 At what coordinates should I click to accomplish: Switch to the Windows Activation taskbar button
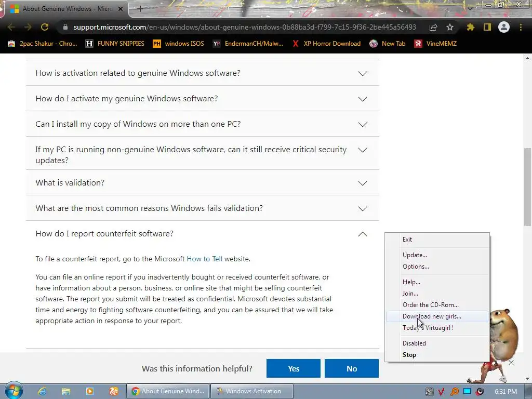click(x=251, y=391)
